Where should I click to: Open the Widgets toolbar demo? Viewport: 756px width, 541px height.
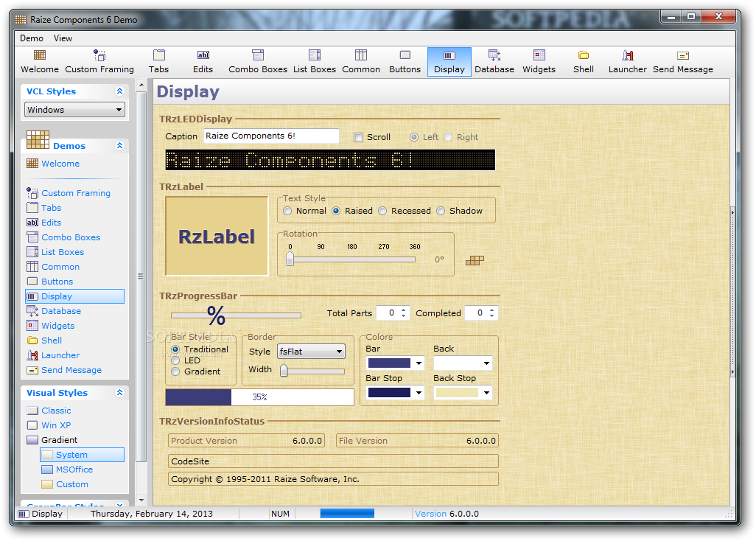(539, 62)
